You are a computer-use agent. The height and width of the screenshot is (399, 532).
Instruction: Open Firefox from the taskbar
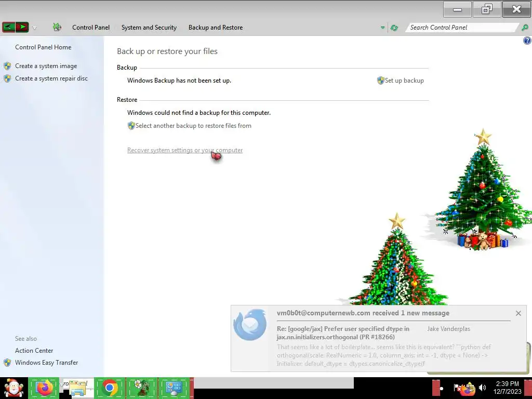point(44,388)
